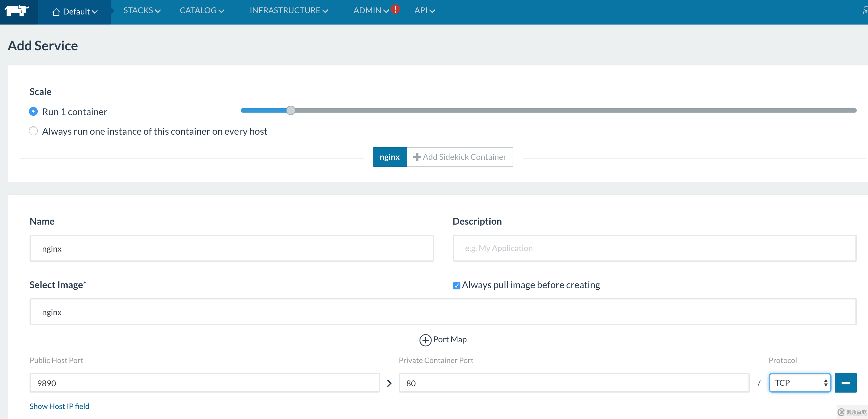This screenshot has width=868, height=419.
Task: Expand the STACKS dropdown menu
Action: [x=141, y=10]
